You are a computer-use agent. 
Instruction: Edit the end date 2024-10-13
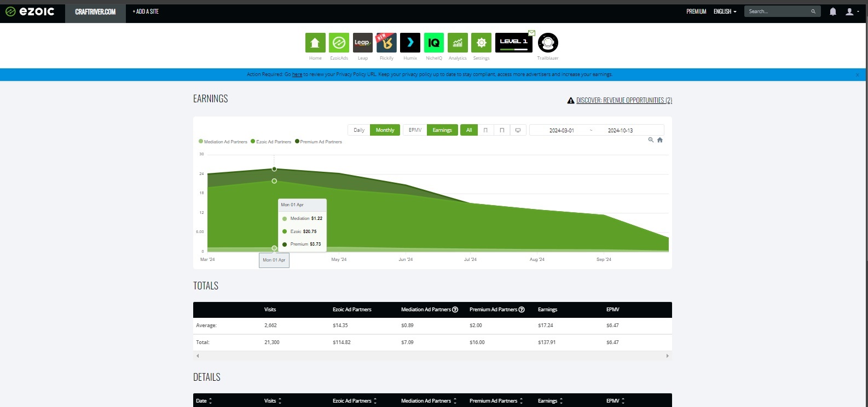click(621, 130)
